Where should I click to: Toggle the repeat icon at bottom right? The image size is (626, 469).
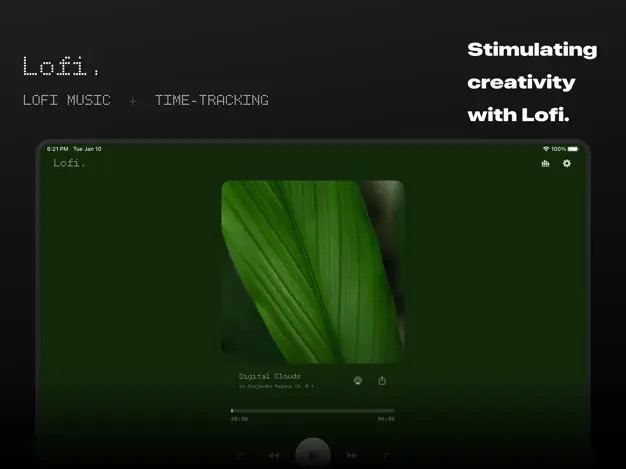386,455
